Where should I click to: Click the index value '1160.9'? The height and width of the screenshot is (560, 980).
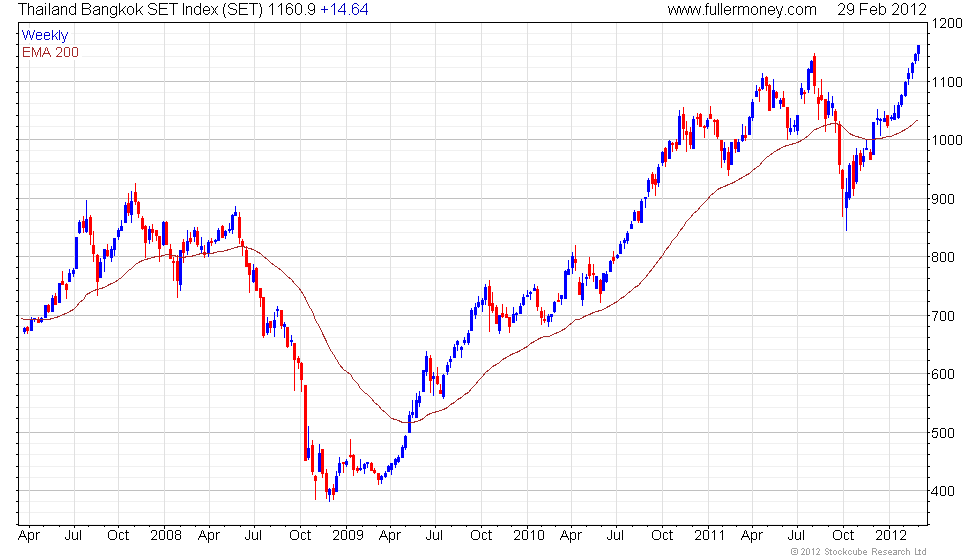pos(292,9)
